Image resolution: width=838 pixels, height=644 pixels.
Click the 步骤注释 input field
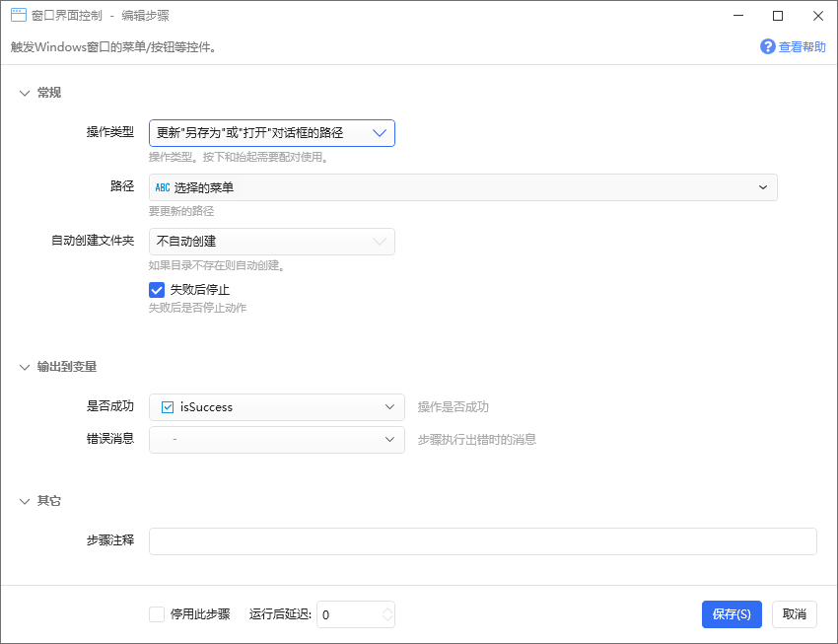483,541
